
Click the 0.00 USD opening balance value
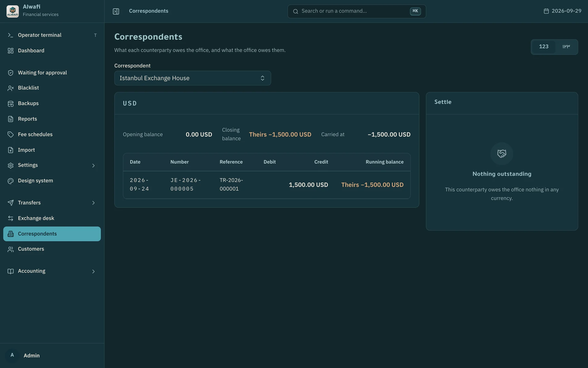(199, 135)
